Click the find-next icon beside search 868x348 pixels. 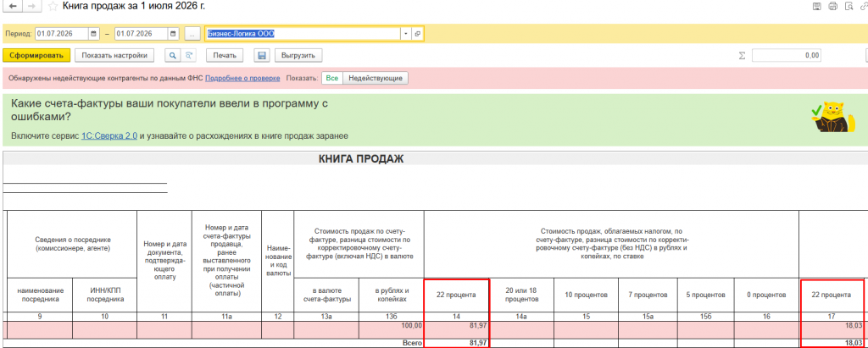tap(189, 55)
